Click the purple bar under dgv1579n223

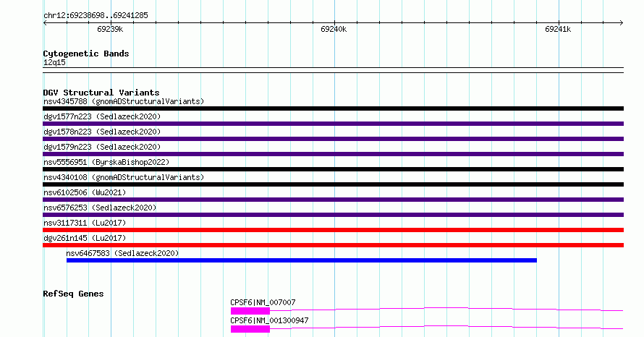pos(333,154)
